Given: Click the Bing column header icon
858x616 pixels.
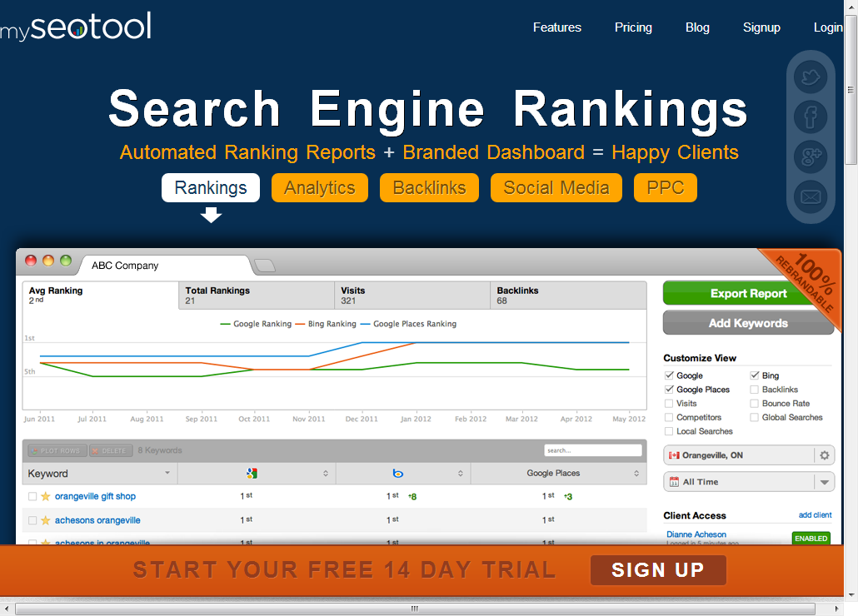Looking at the screenshot, I should (398, 474).
